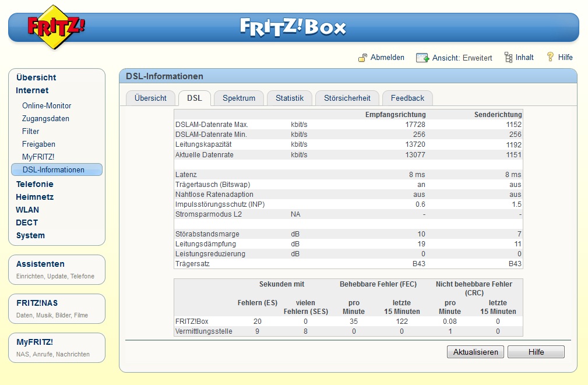This screenshot has height=385, width=588.
Task: Click Stromsparmodus L2 label
Action: (x=209, y=214)
